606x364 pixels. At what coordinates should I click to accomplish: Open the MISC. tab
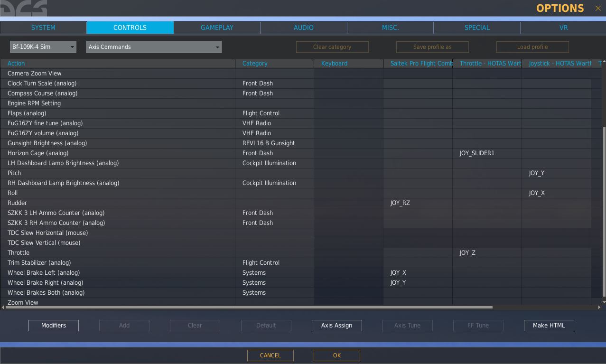(390, 28)
